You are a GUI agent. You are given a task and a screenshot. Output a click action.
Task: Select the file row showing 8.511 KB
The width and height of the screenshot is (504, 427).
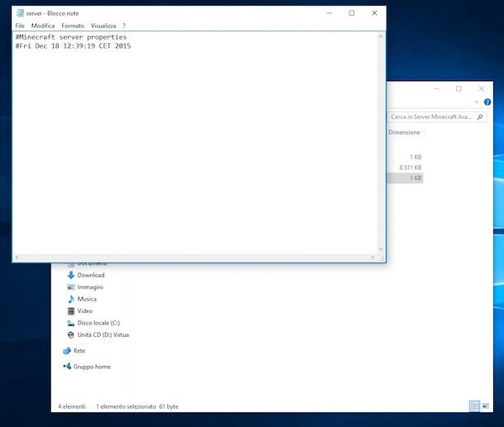[x=405, y=168]
